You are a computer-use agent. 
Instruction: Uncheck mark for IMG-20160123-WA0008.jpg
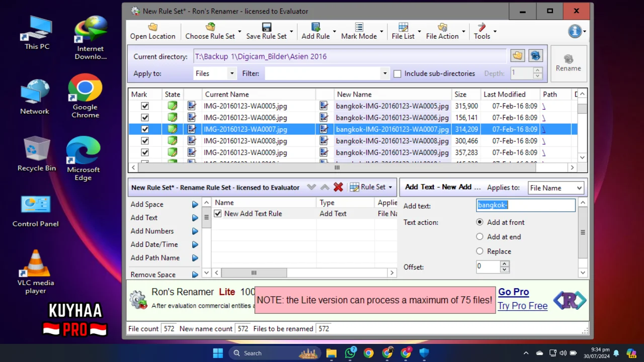pos(145,141)
